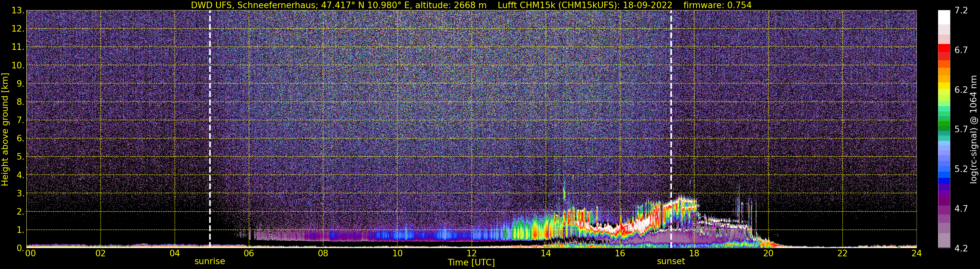Click the '5.' height tick label
This screenshot has height=269, width=980.
(x=20, y=157)
